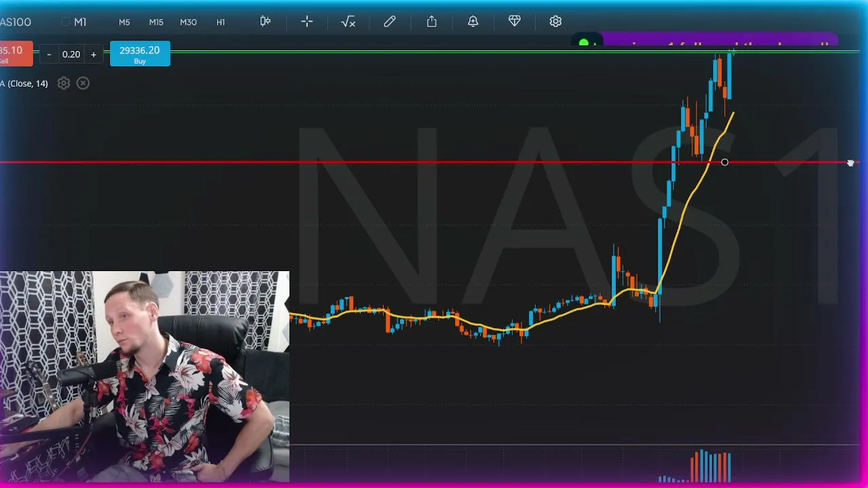
Task: Switch to the M5 timeframe
Action: point(124,22)
